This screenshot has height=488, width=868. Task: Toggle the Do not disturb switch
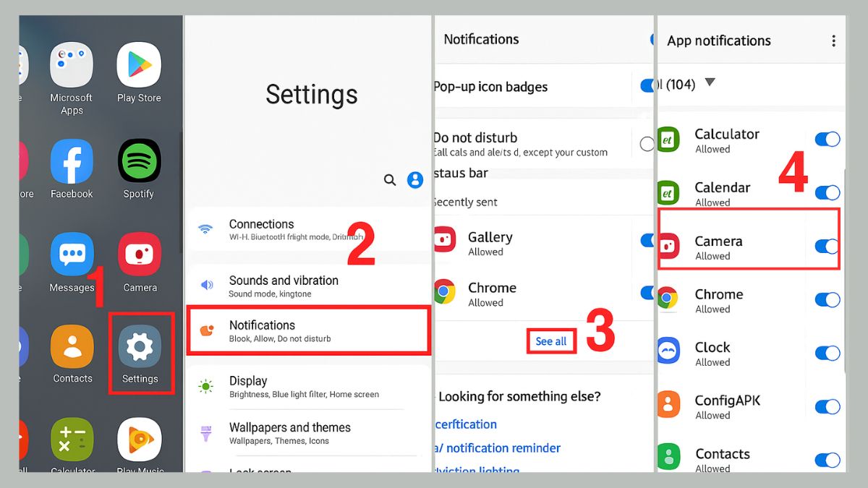tap(647, 144)
